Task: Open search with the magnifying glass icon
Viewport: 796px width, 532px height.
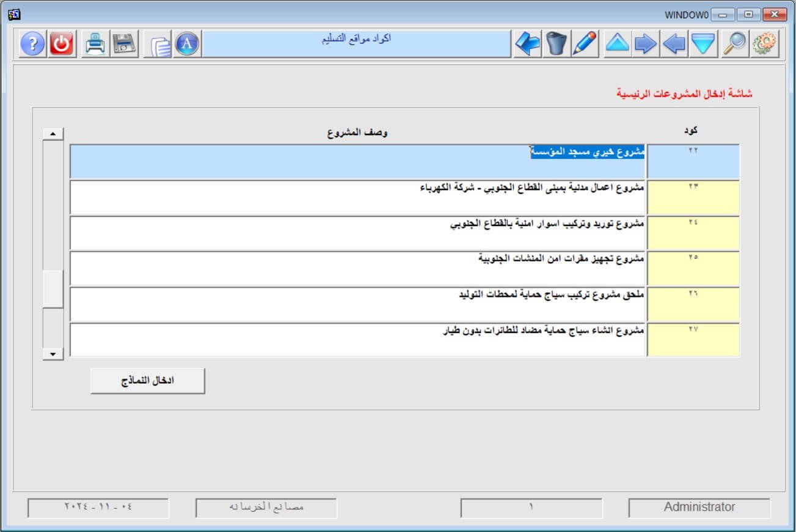Action: click(x=734, y=44)
